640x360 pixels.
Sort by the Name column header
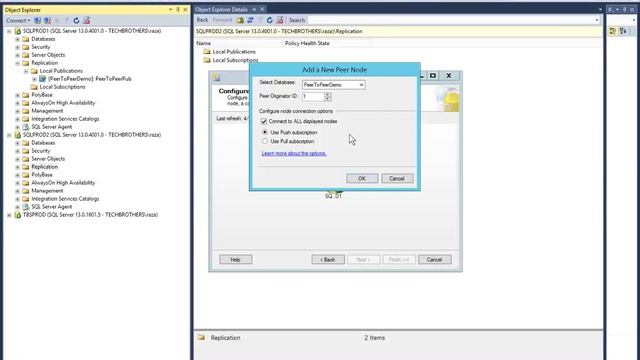(239, 43)
